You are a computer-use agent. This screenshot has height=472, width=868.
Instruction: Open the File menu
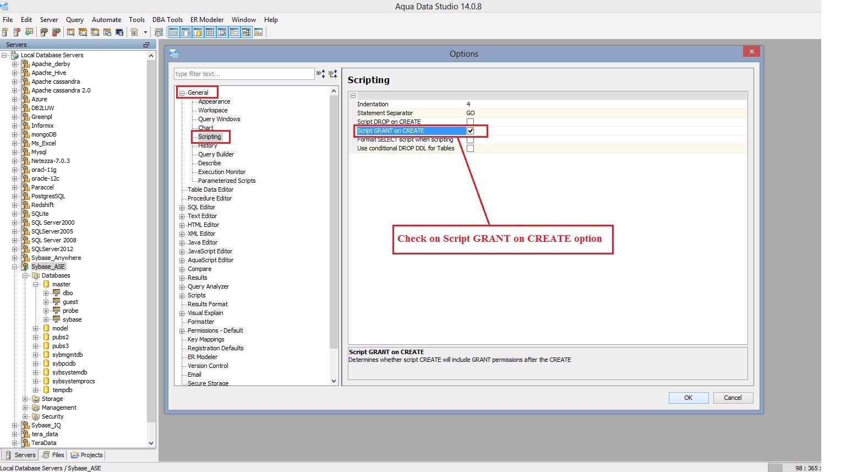[x=8, y=20]
